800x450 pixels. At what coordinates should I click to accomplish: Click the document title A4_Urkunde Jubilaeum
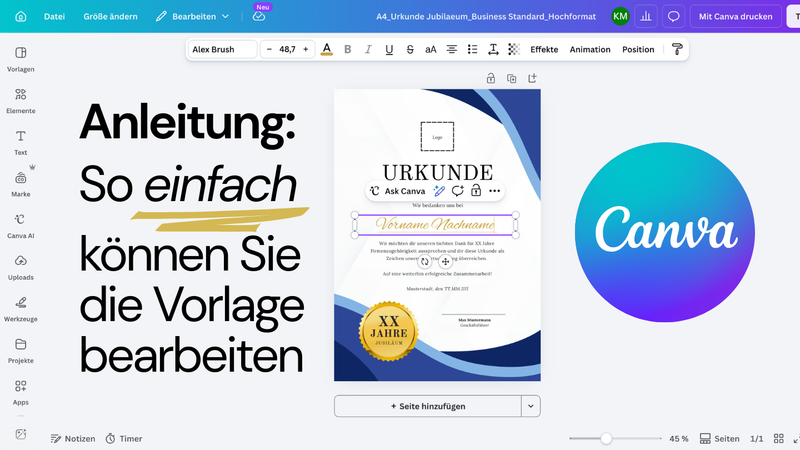click(486, 16)
